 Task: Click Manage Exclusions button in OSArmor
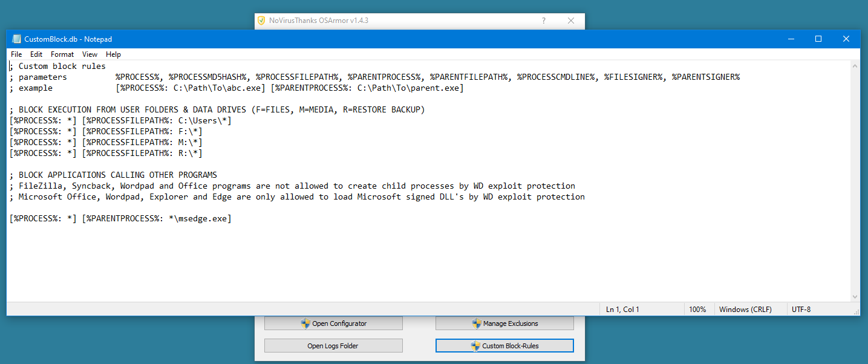[x=504, y=323]
